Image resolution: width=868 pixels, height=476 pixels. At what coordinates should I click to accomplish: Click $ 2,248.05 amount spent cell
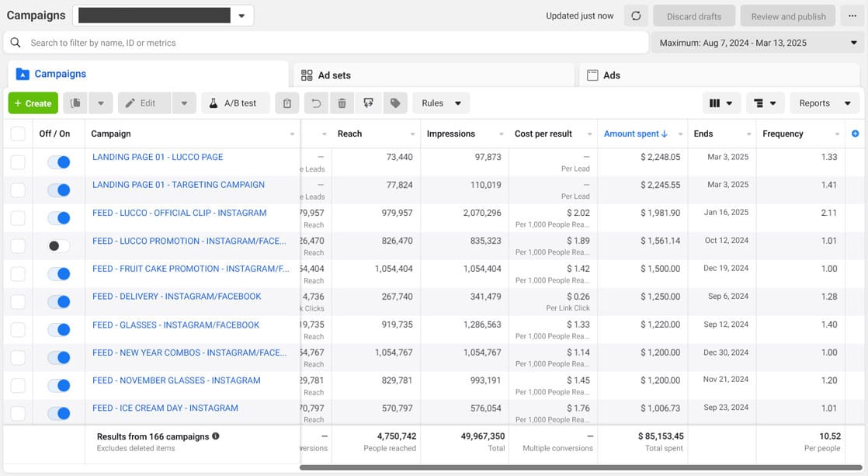(661, 157)
